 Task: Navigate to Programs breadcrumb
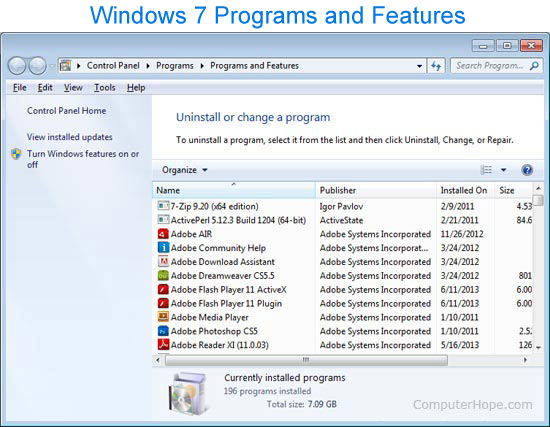pyautogui.click(x=175, y=66)
